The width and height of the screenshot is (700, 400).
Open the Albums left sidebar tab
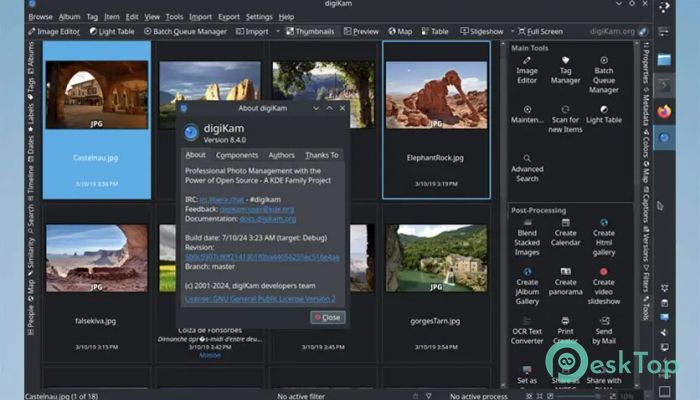(x=31, y=58)
